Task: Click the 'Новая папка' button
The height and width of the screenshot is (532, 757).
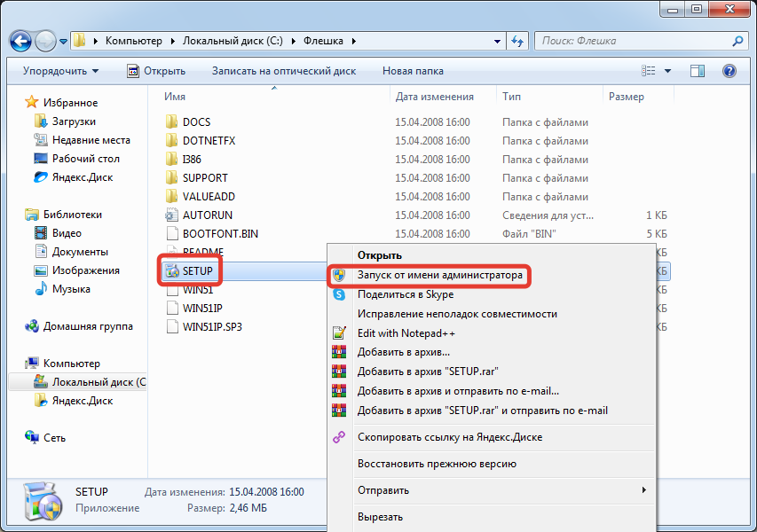Action: (411, 71)
